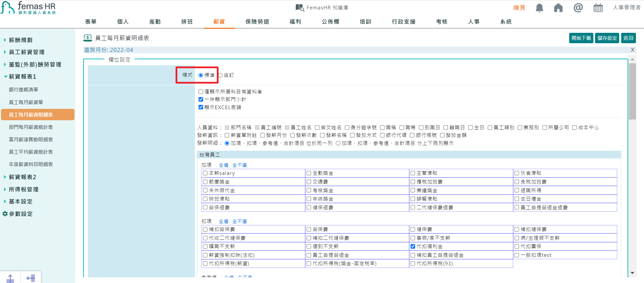The width and height of the screenshot is (644, 283).
Task: Open the calendar icon in header
Action: pyautogui.click(x=598, y=8)
